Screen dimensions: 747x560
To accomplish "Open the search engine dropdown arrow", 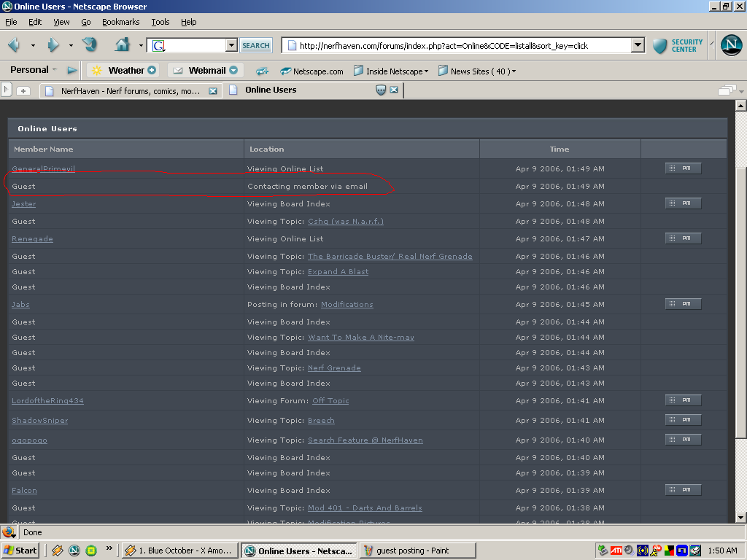I will [x=231, y=45].
